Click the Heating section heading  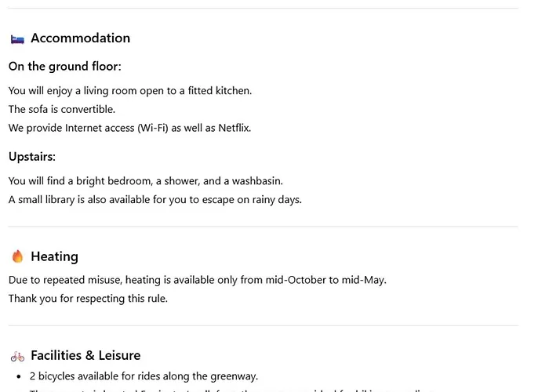click(54, 256)
